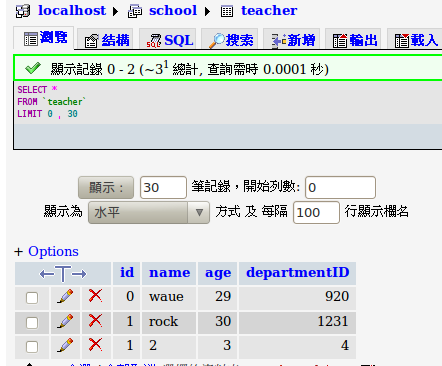The image size is (442, 366).
Task: Open the 水平 display mode dropdown
Action: (149, 212)
